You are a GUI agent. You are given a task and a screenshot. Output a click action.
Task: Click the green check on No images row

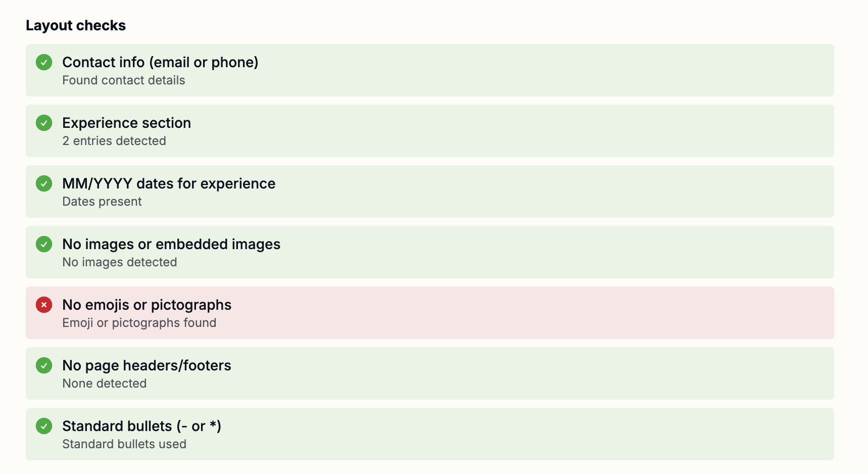(44, 244)
